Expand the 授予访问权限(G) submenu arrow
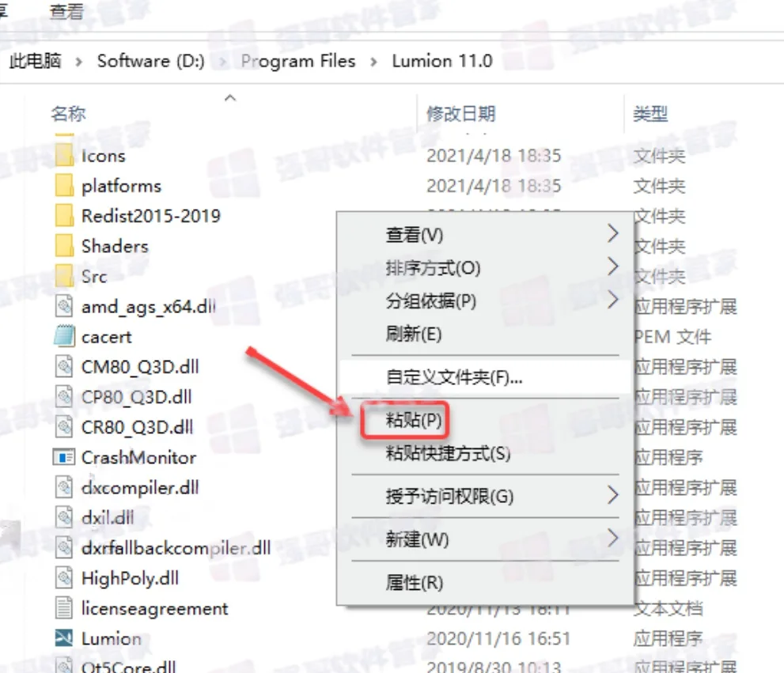Viewport: 784px width, 673px height. [613, 495]
